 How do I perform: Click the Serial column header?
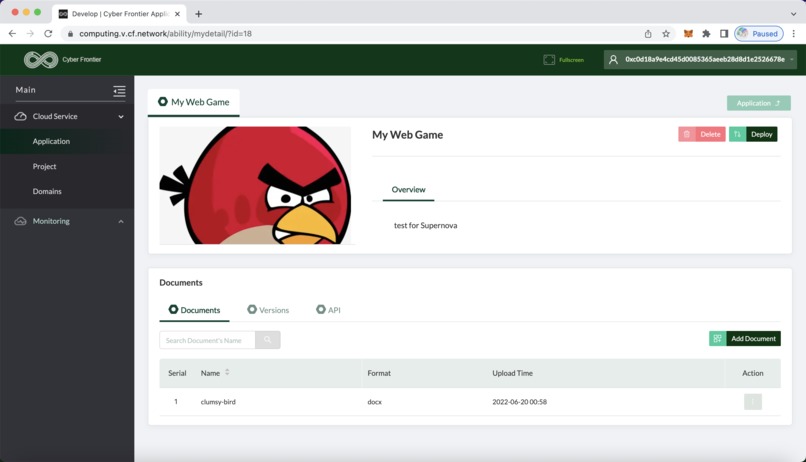177,373
